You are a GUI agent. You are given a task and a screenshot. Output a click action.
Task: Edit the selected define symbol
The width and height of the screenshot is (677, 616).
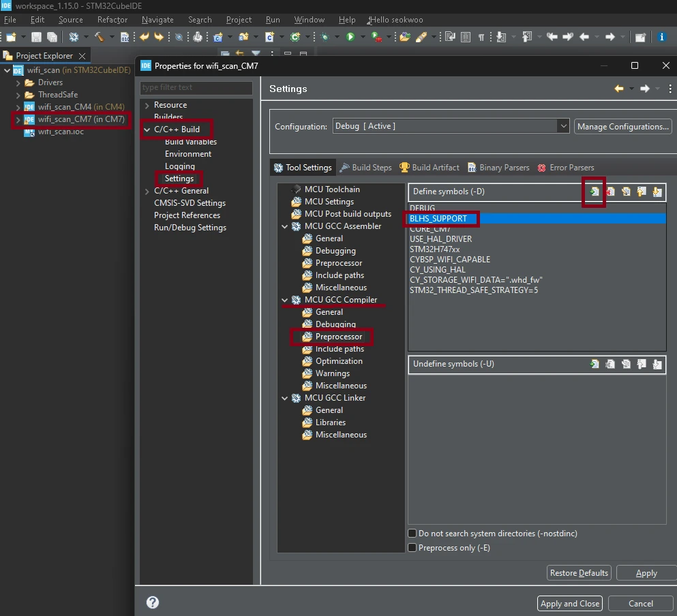(626, 192)
